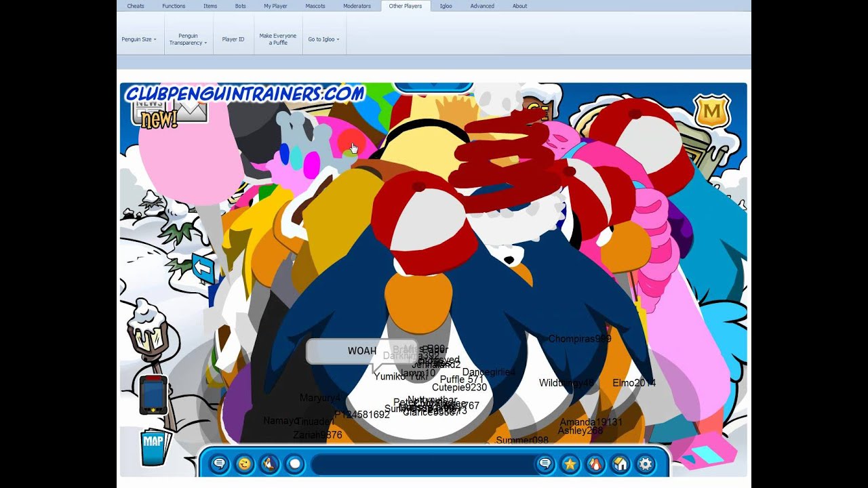Click player name Maryury4
The width and height of the screenshot is (868, 488).
pos(320,398)
